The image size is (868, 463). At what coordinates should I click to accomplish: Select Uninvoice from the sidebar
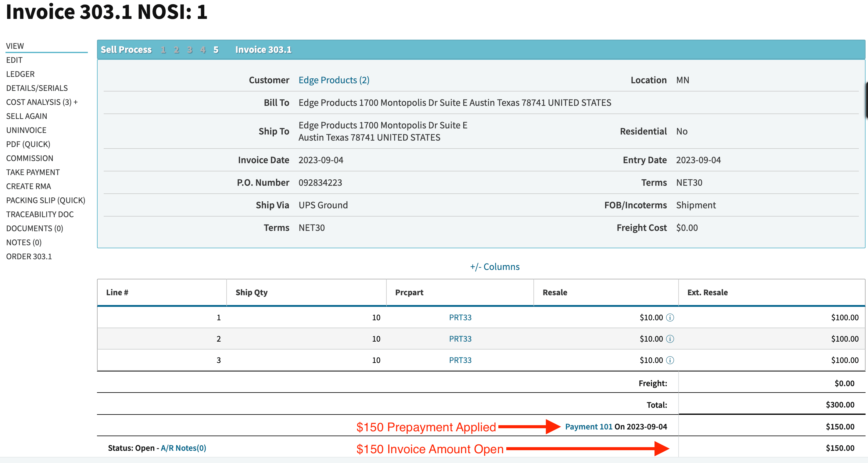click(26, 130)
